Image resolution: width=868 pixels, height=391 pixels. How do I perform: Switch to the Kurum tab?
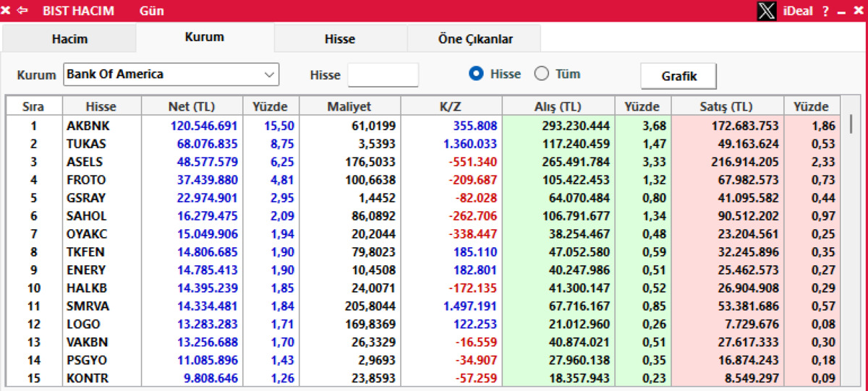[205, 37]
